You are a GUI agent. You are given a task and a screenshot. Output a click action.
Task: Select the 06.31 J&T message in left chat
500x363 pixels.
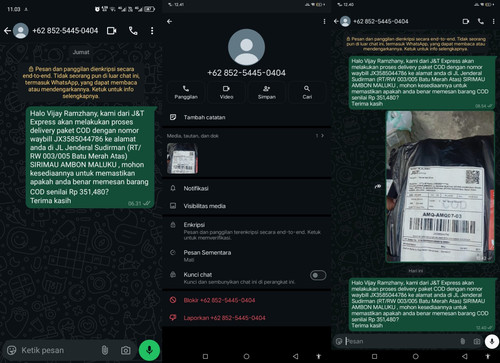coord(90,157)
